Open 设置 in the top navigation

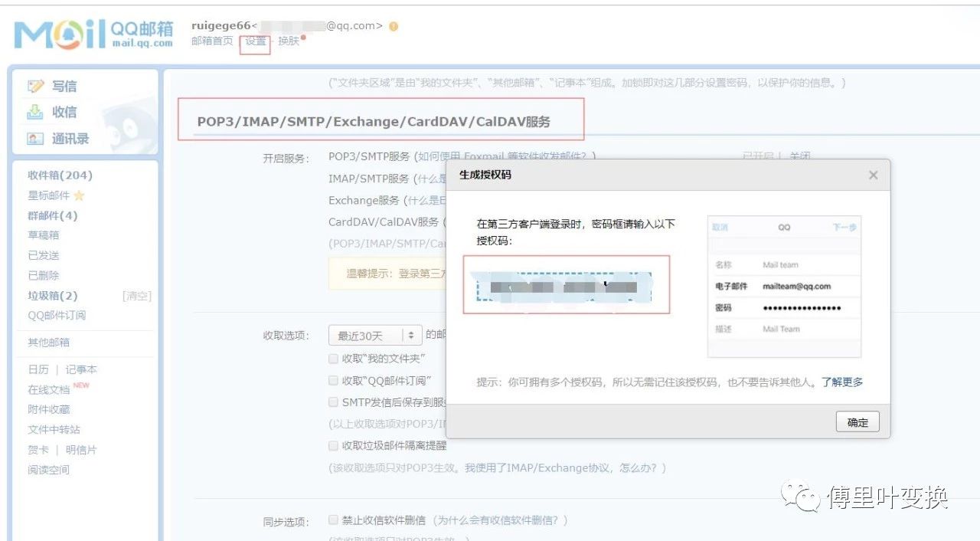click(x=256, y=41)
